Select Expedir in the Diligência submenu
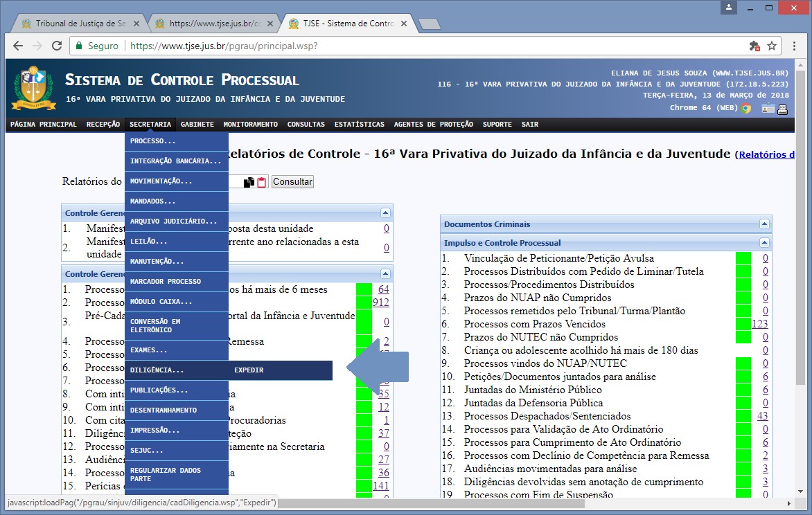This screenshot has height=515, width=812. [x=249, y=370]
